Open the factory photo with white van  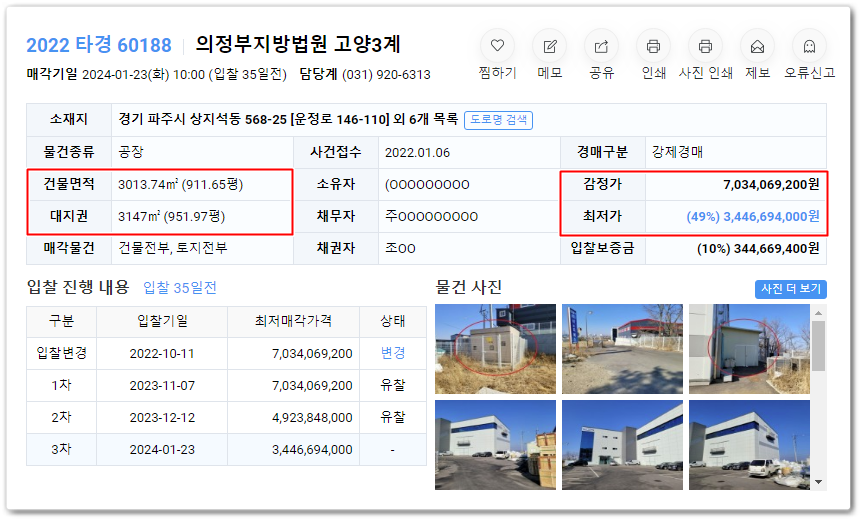click(749, 445)
